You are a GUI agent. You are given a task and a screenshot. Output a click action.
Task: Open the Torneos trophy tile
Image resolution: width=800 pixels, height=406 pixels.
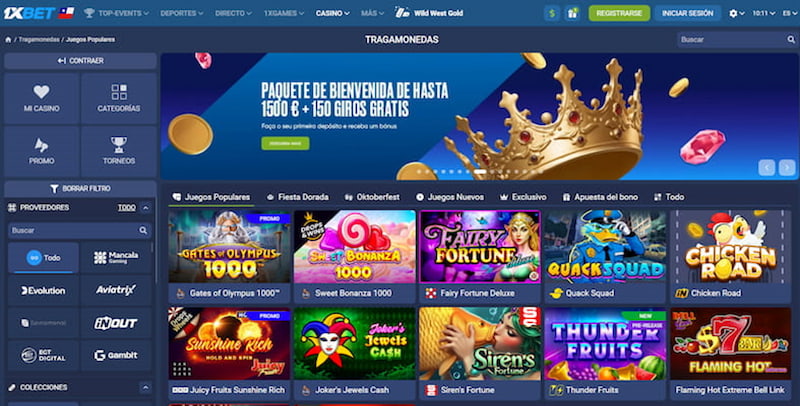118,151
